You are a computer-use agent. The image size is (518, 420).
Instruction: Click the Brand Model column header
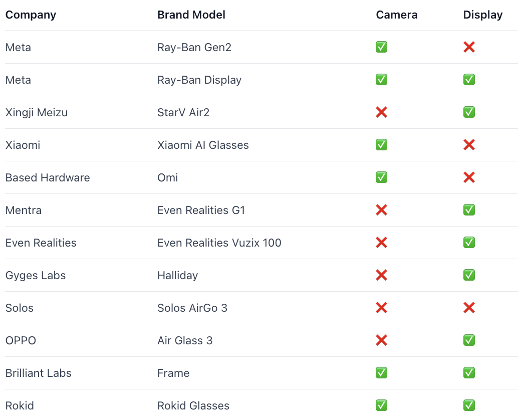click(x=191, y=15)
